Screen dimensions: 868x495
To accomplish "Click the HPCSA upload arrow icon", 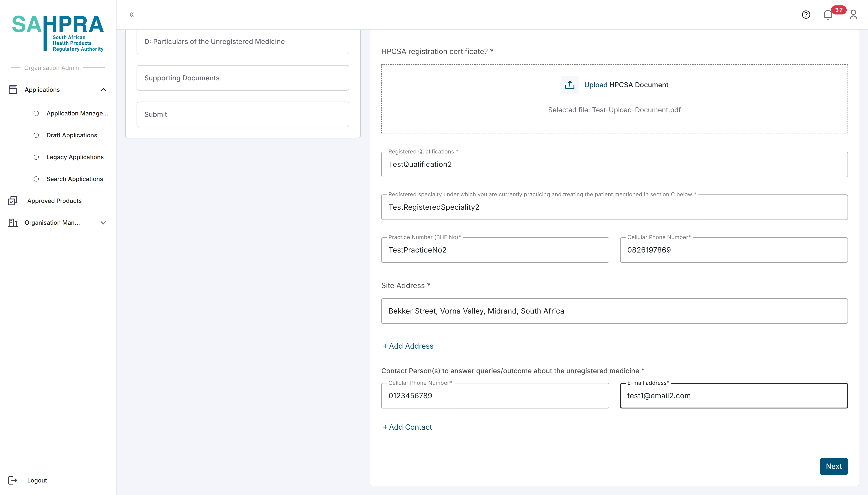I will 570,85.
